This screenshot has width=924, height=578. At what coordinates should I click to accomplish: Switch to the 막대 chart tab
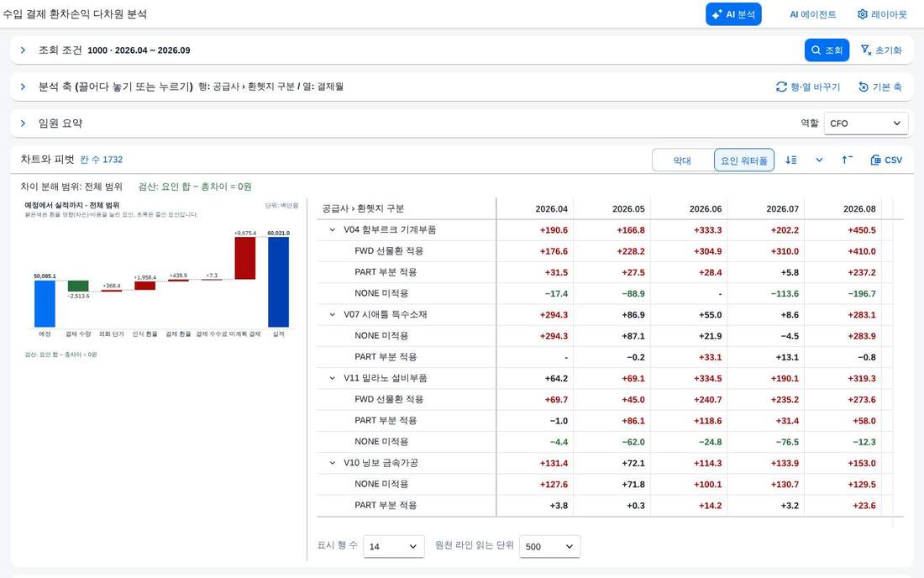pyautogui.click(x=682, y=160)
